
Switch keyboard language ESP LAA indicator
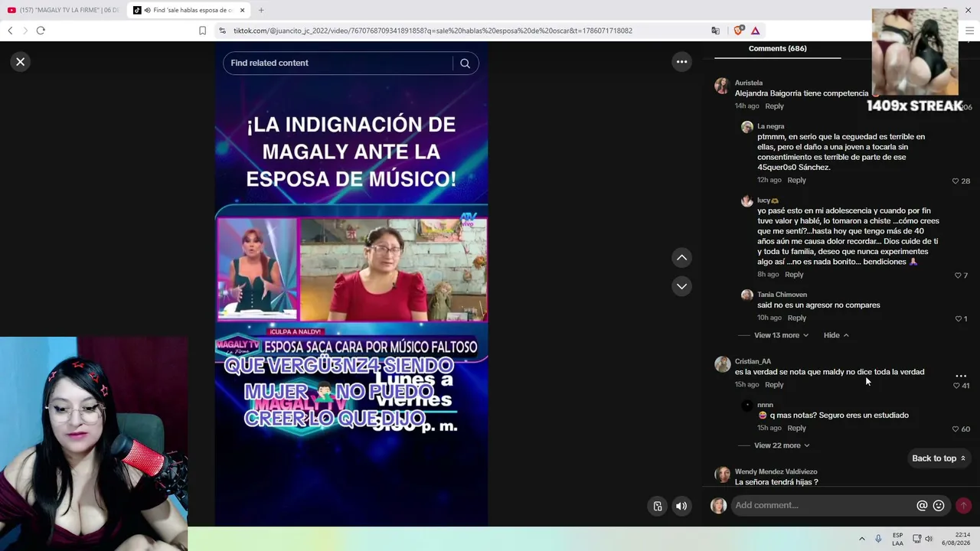897,539
